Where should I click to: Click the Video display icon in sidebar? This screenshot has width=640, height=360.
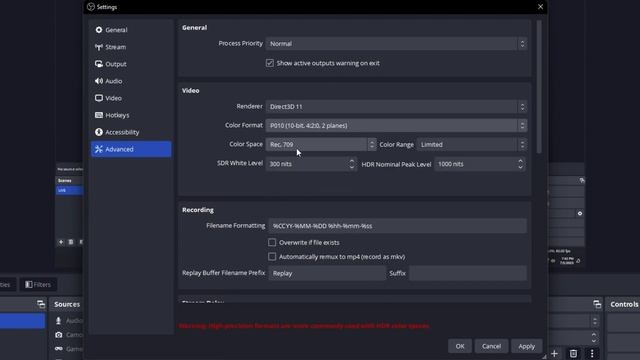pos(99,98)
